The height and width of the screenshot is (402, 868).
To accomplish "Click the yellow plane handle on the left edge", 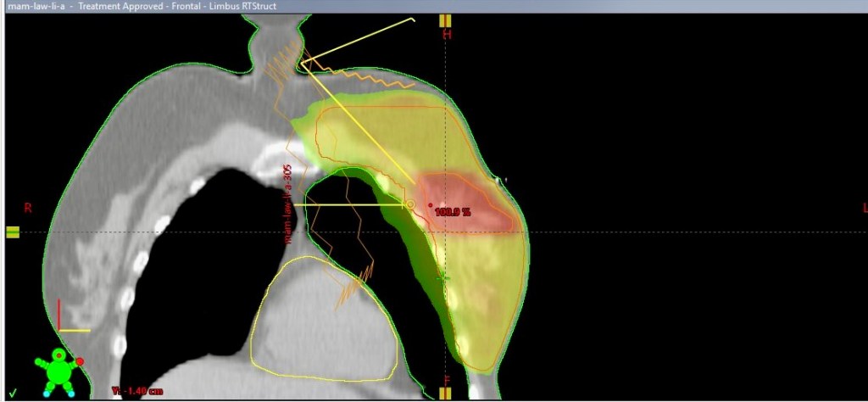I will pos(13,232).
